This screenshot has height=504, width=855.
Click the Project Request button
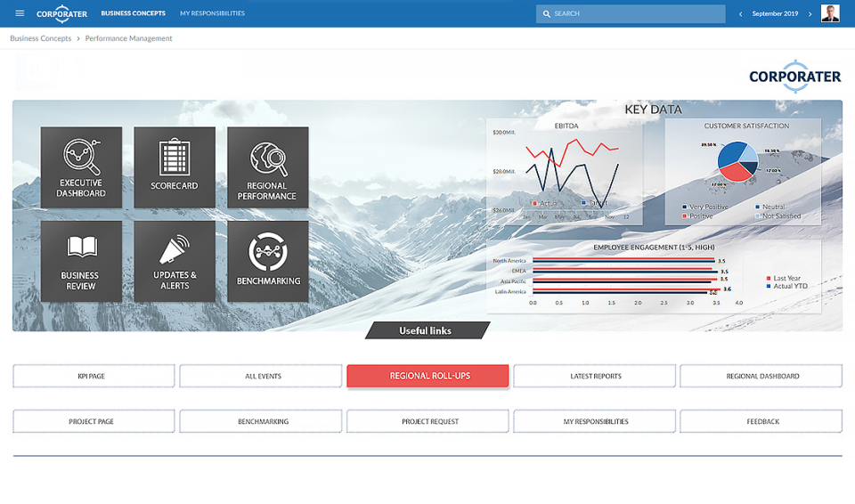pos(427,421)
